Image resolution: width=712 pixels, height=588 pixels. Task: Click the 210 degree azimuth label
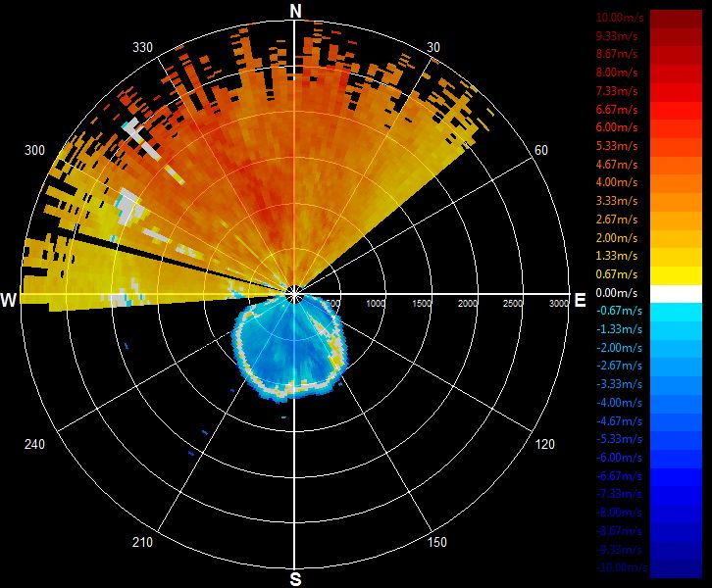(x=142, y=542)
